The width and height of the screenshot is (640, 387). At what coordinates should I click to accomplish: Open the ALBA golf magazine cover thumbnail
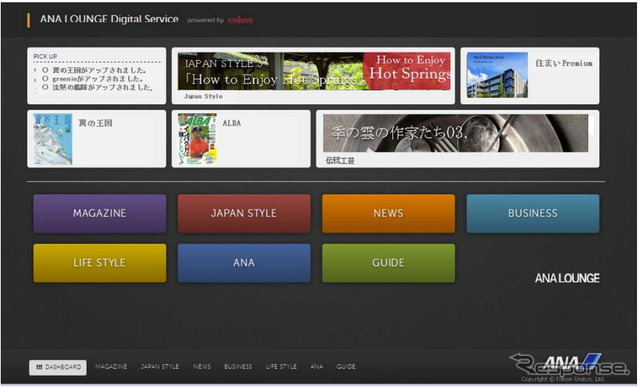(x=197, y=139)
